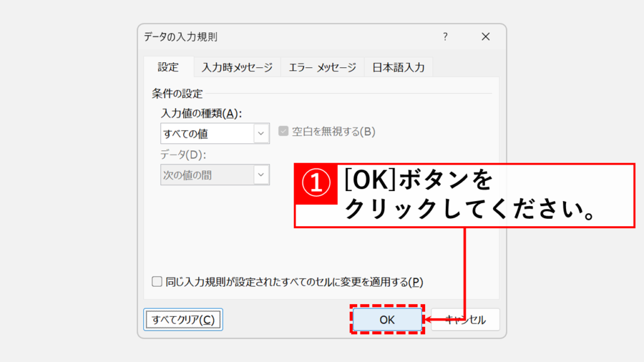Switch to the 入力時メッセージ tab
The width and height of the screenshot is (644, 362).
(x=237, y=67)
